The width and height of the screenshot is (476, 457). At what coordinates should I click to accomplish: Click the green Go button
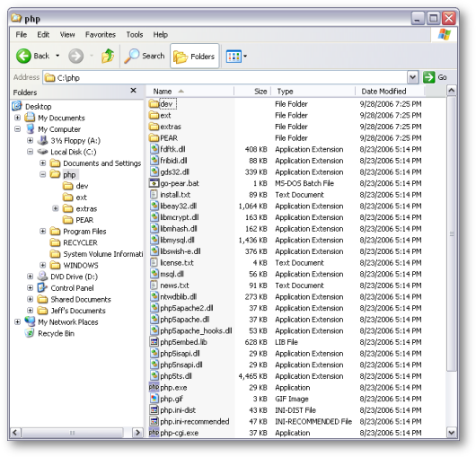pos(435,77)
